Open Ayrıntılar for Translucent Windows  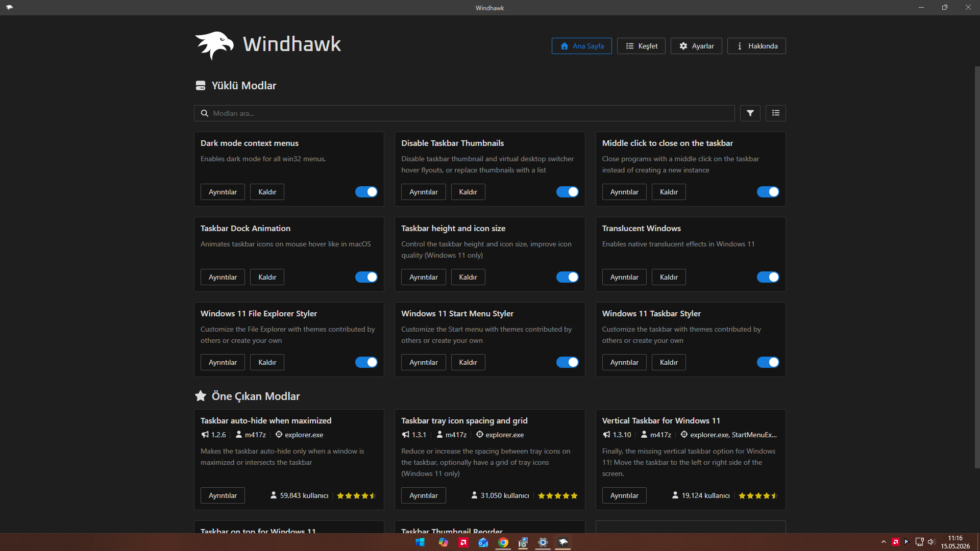click(624, 277)
